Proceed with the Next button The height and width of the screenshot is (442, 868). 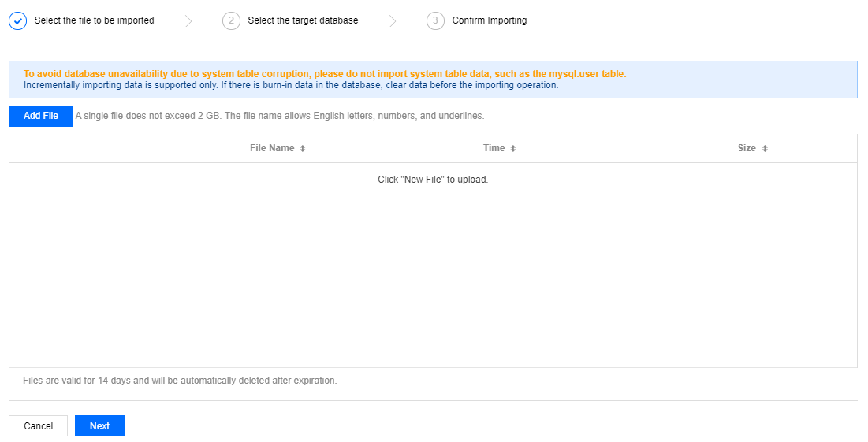(99, 426)
